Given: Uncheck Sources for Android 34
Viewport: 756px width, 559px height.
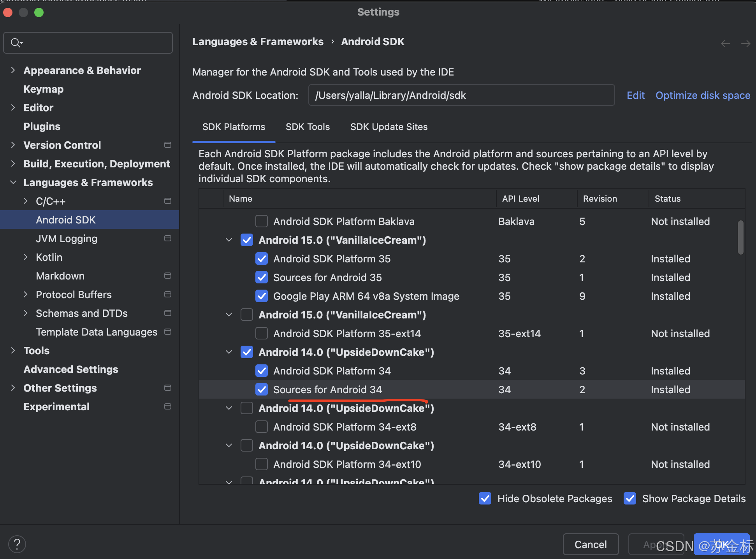Looking at the screenshot, I should pos(262,389).
